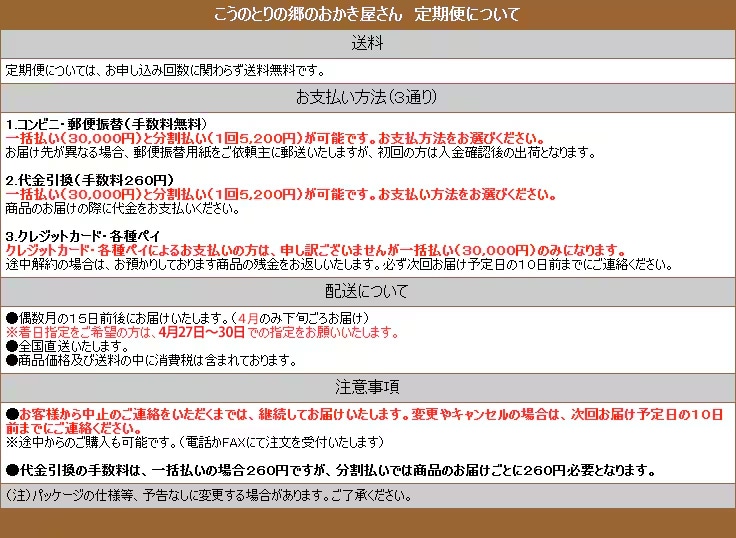Click the line starting with お届け先が異なる場合
This screenshot has width=736, height=538.
(300, 153)
